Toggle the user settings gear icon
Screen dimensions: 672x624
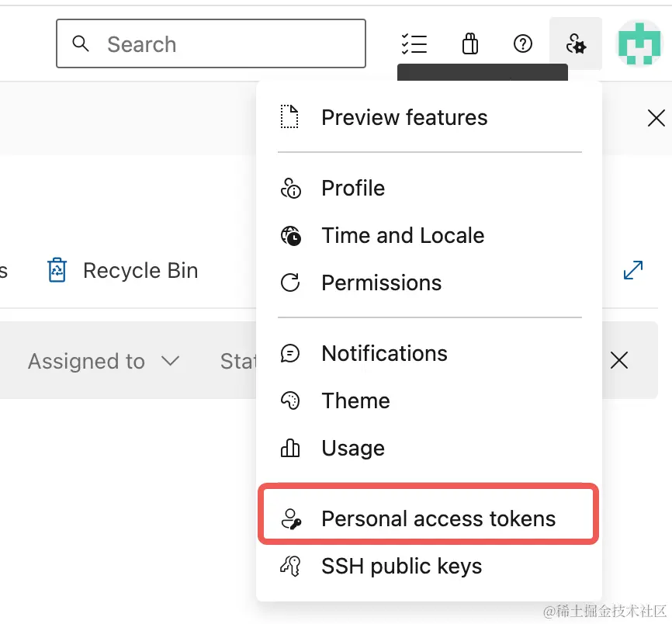click(x=576, y=43)
